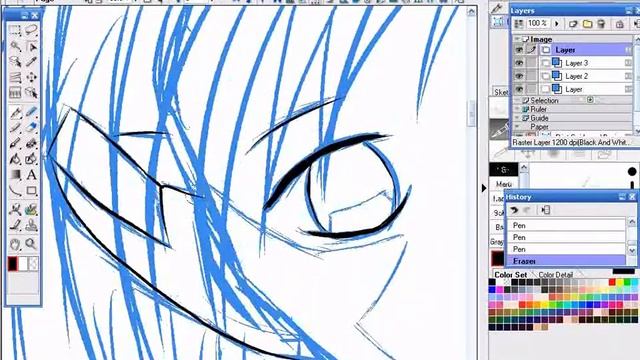Choose the white background color box
The image size is (640, 360).
coord(23,264)
